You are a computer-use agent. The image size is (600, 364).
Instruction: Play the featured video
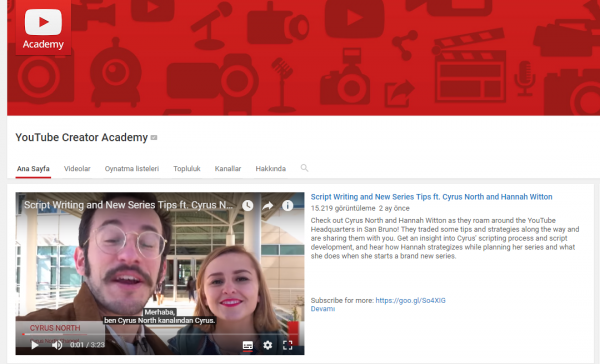click(34, 345)
